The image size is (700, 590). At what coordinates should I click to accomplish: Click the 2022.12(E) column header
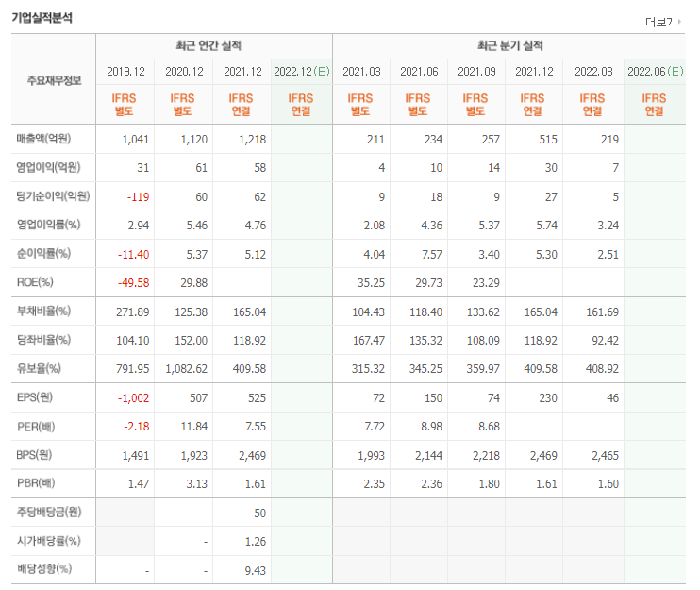[301, 72]
